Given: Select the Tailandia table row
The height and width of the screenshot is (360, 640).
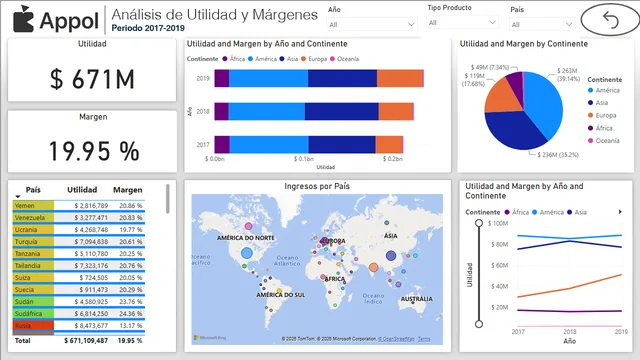Looking at the screenshot, I should (79, 266).
